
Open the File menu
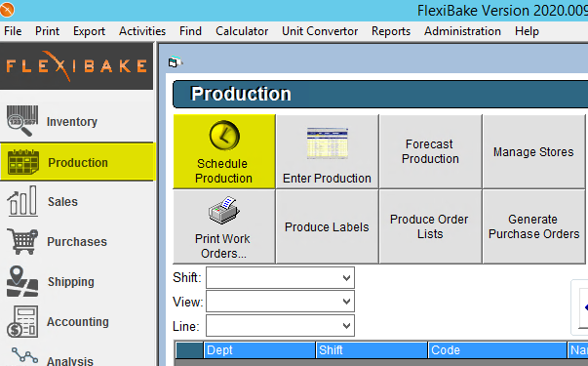point(13,31)
